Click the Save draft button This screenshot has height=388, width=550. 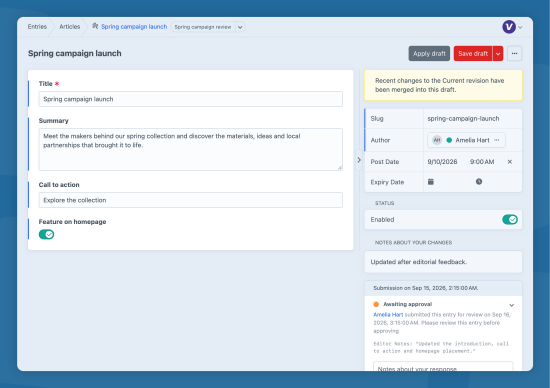pyautogui.click(x=473, y=54)
